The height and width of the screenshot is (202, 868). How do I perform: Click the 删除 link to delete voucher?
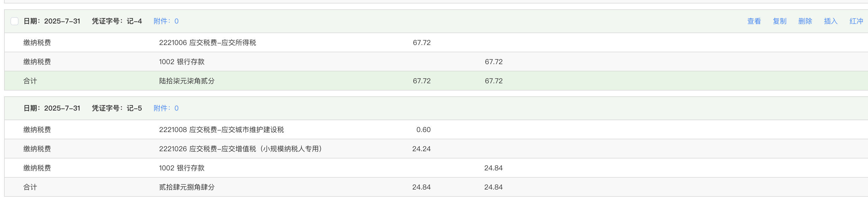(x=805, y=21)
